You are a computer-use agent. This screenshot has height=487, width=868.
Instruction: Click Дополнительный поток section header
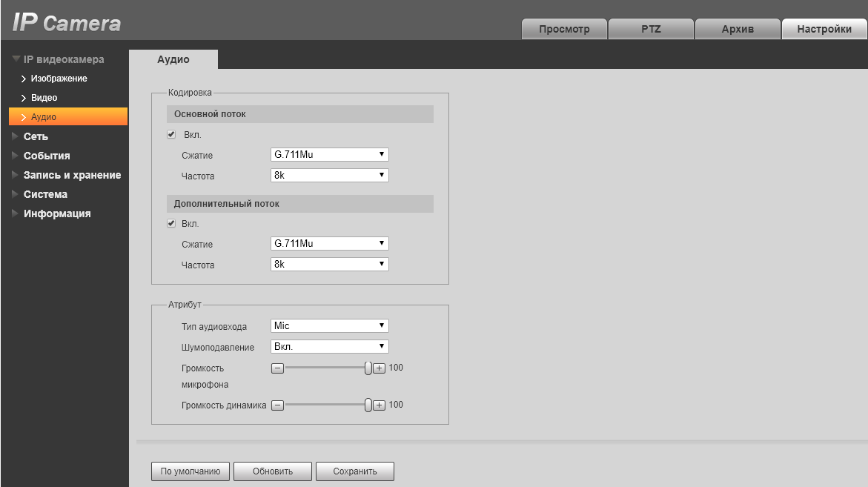300,204
